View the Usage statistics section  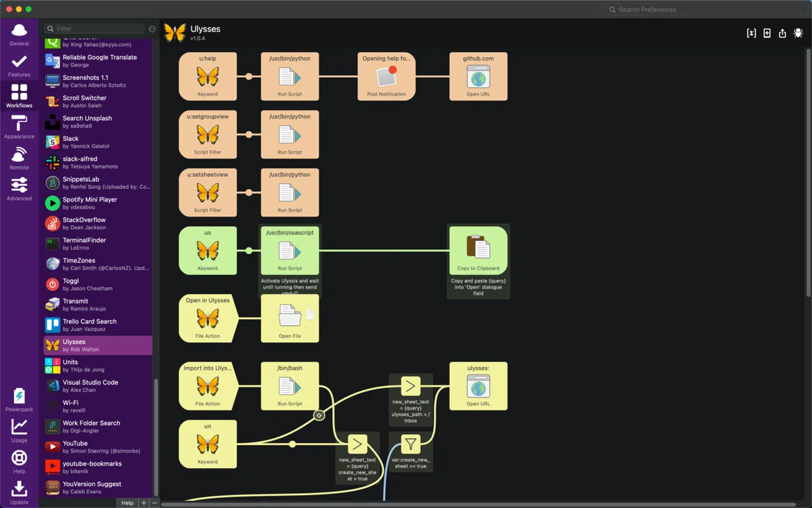click(x=19, y=431)
